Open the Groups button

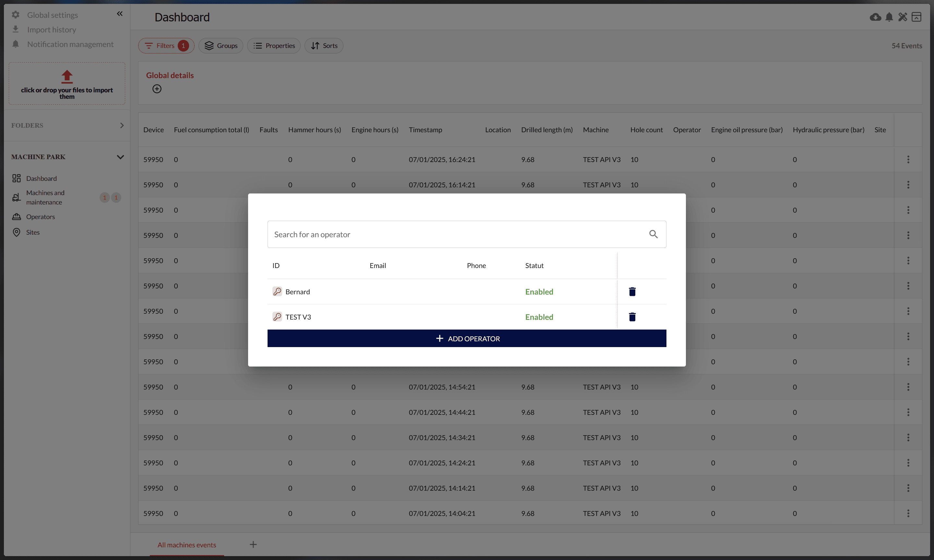pos(221,46)
